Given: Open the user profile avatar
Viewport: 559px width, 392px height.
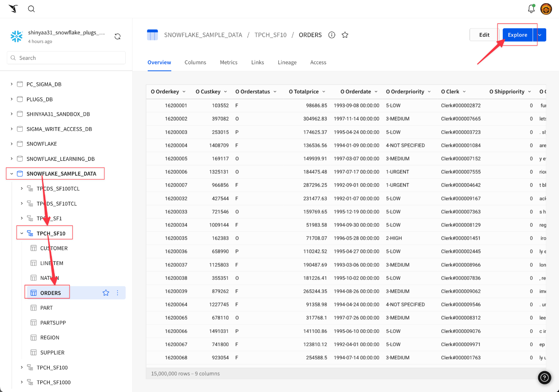Looking at the screenshot, I should click(546, 9).
